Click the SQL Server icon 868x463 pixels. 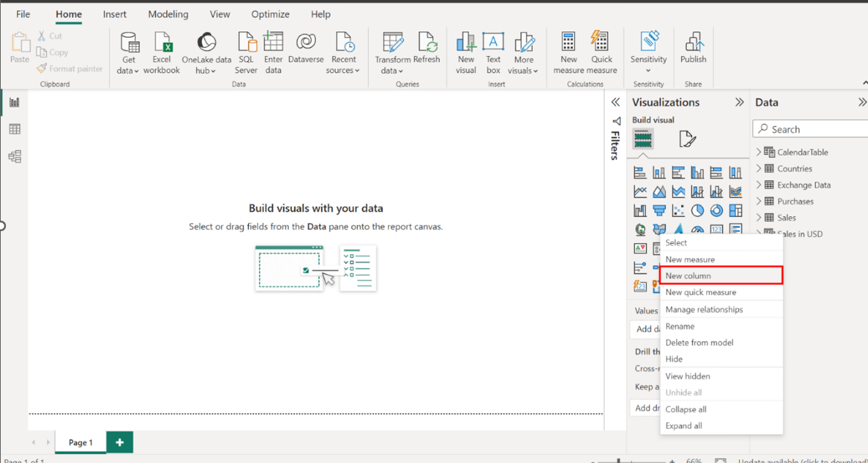point(246,52)
